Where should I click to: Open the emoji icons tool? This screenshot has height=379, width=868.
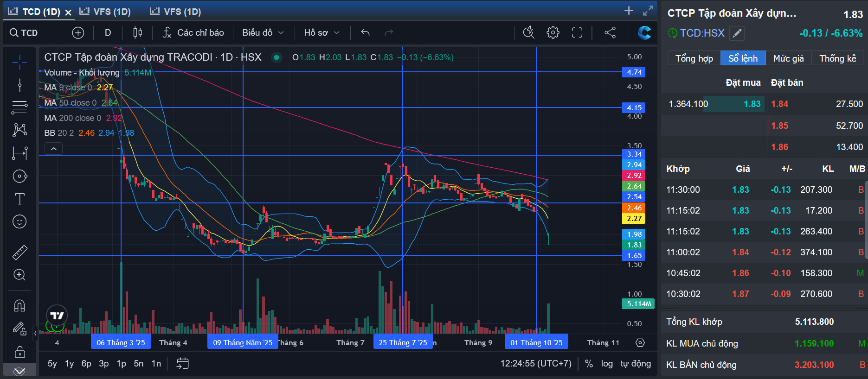[19, 221]
